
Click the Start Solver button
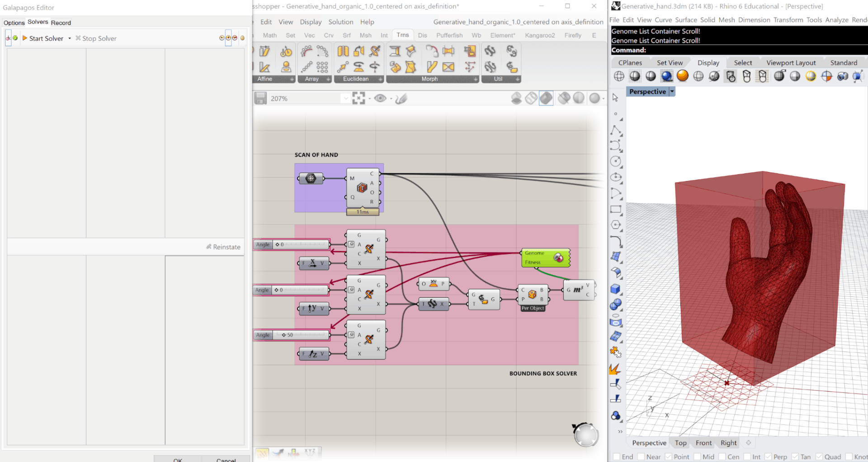coord(42,38)
